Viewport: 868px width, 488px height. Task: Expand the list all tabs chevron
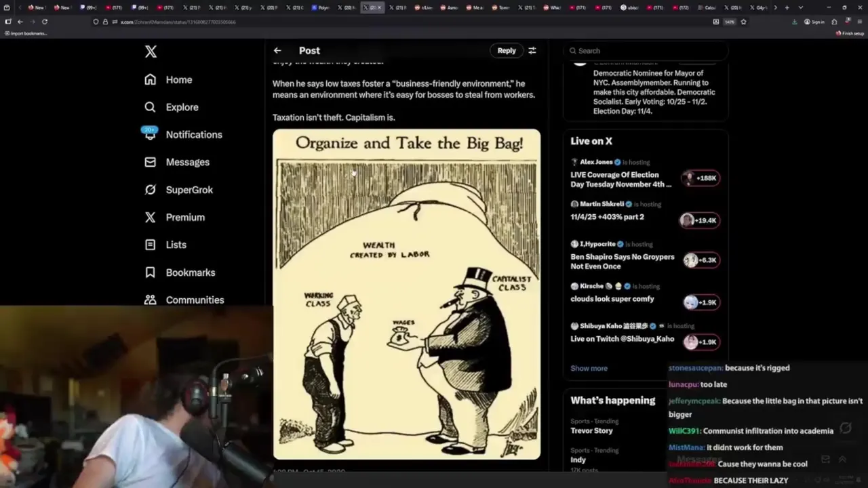(801, 7)
